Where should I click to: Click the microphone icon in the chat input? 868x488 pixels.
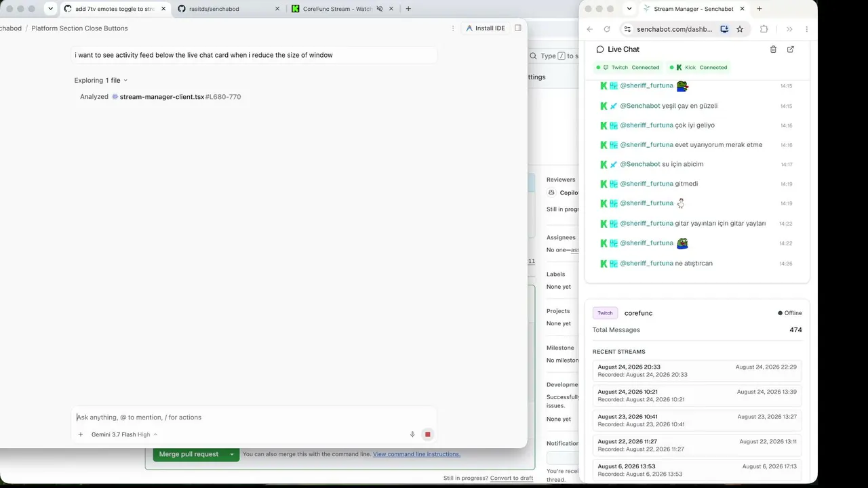[x=412, y=434]
